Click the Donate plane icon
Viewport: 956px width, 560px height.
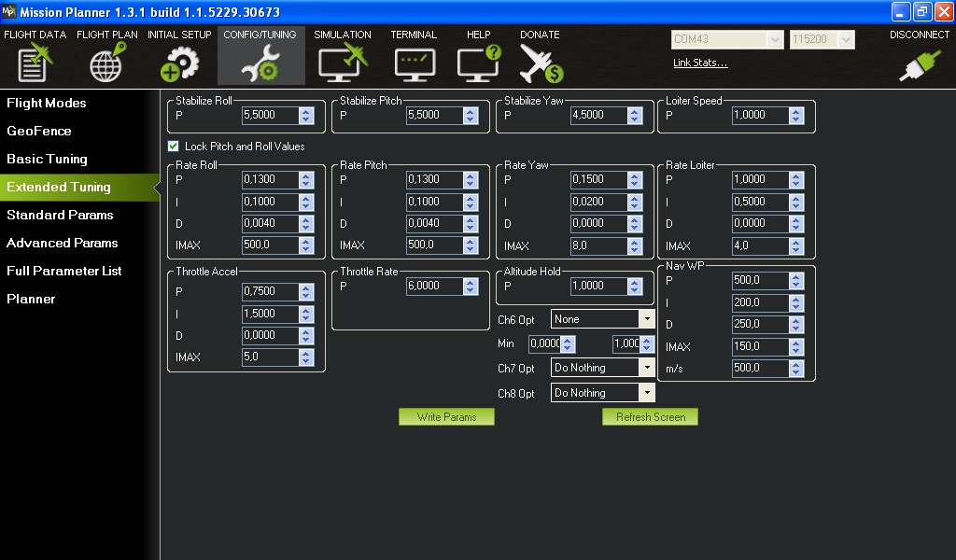[541, 63]
